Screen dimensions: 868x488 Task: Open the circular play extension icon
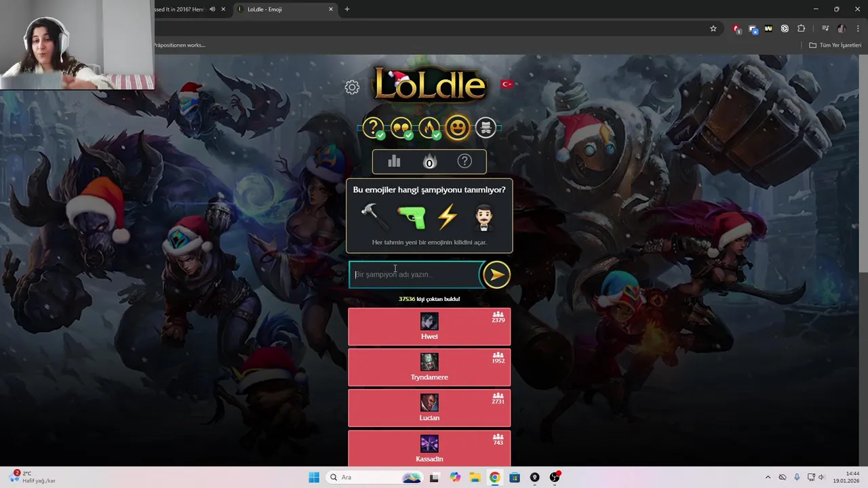click(x=785, y=28)
